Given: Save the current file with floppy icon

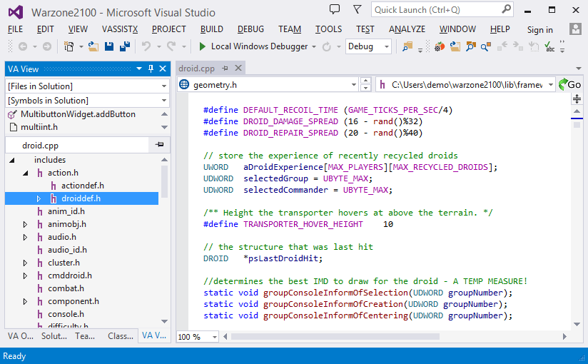Looking at the screenshot, I should click(x=109, y=46).
